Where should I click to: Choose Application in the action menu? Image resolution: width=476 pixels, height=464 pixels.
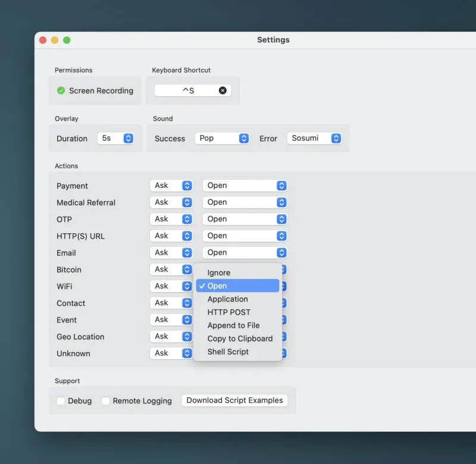tap(237, 299)
